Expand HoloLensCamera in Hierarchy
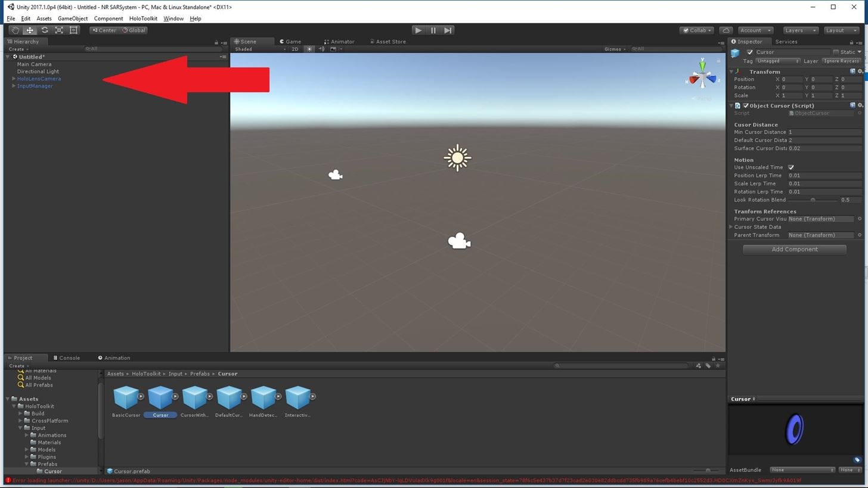The width and height of the screenshot is (868, 488). pyautogui.click(x=14, y=79)
